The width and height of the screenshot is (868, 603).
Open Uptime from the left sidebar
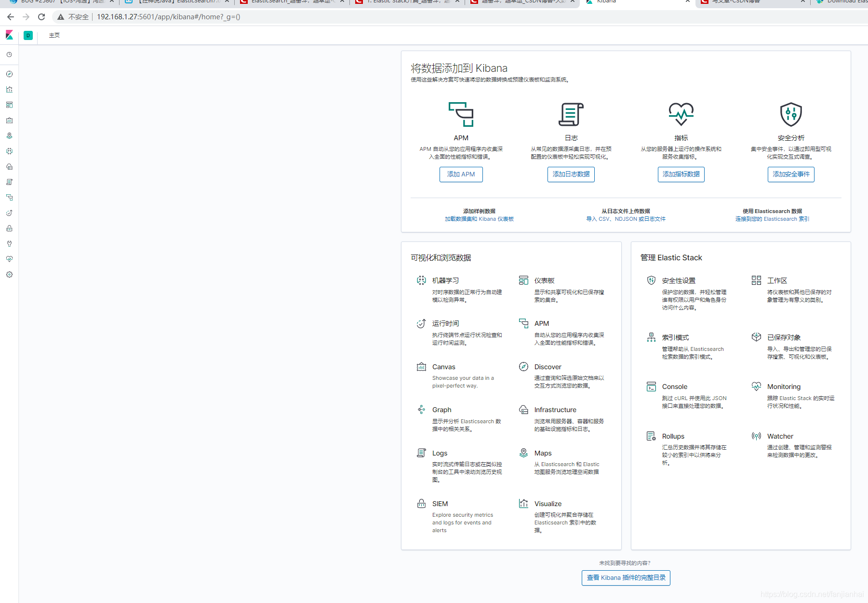point(9,213)
